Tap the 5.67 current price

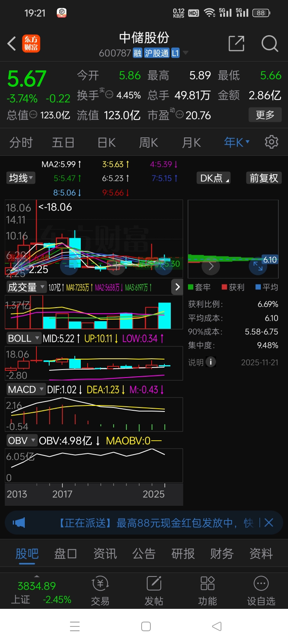click(27, 79)
